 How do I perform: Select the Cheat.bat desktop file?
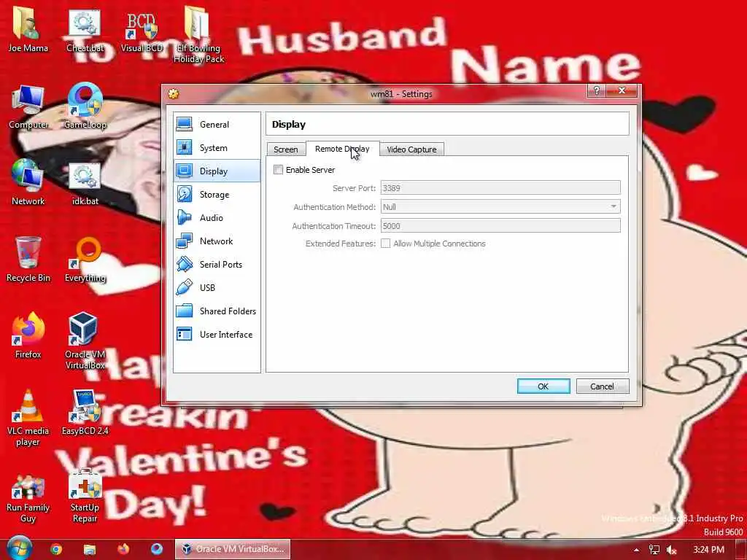click(x=85, y=29)
